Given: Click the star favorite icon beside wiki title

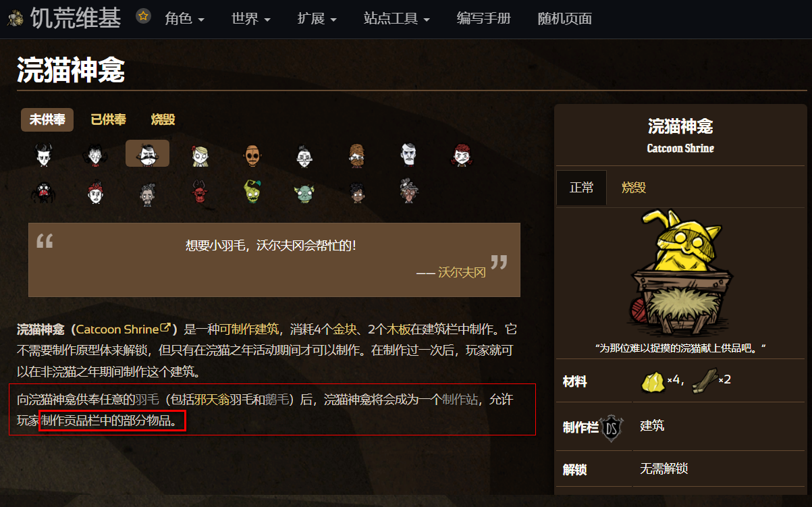Looking at the screenshot, I should tap(143, 16).
